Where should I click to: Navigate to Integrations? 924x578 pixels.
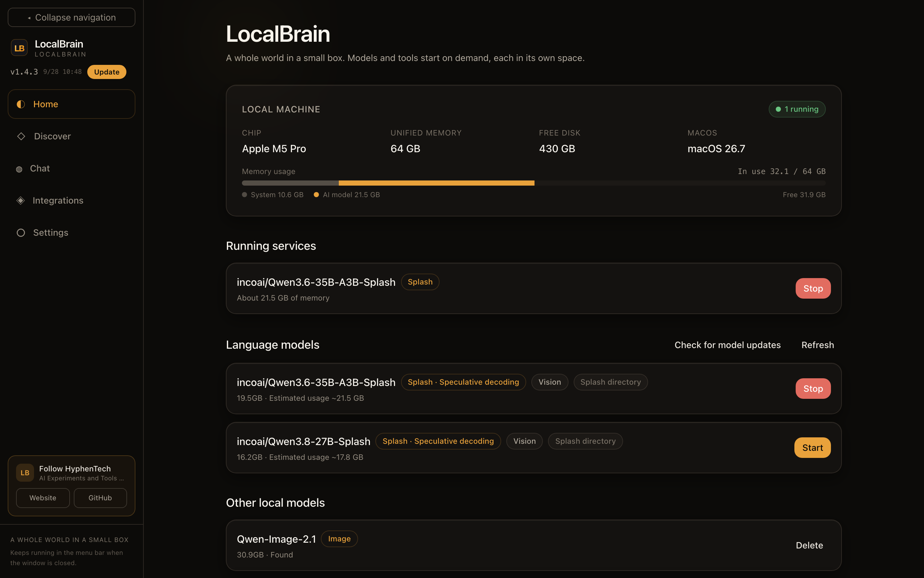coord(72,200)
